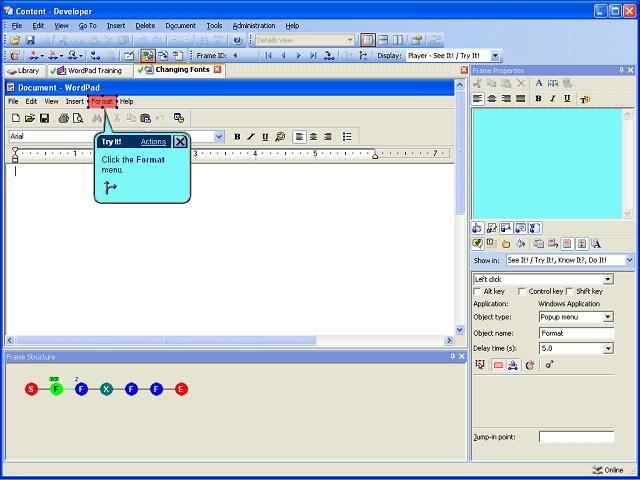Screen dimensions: 640x480
Task: Select the single-pane layout icon
Action: click(368, 40)
